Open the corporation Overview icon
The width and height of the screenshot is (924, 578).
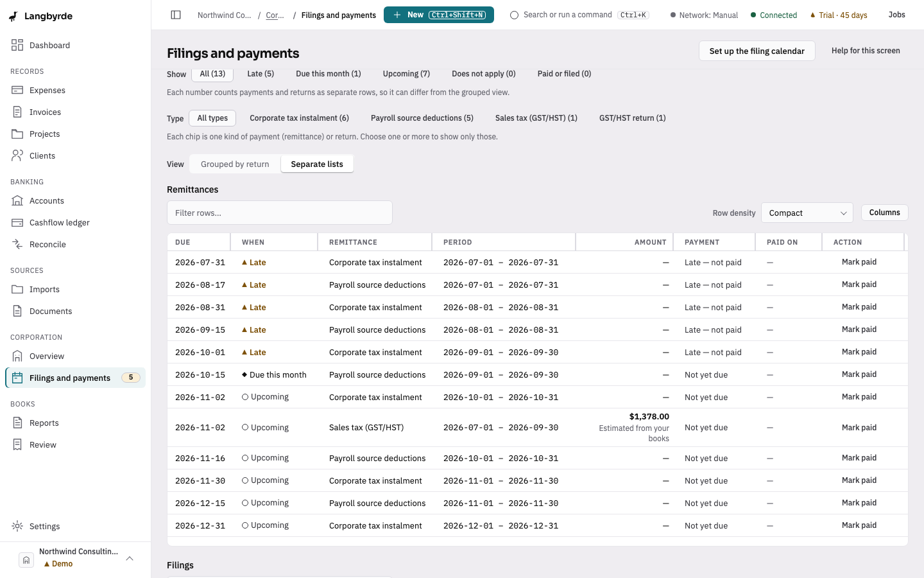point(17,356)
